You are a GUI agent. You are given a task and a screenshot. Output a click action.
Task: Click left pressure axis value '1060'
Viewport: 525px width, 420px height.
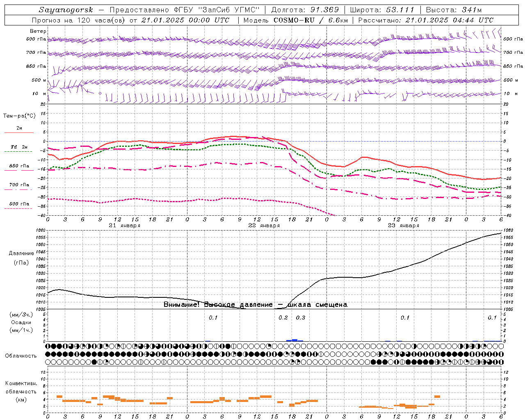[x=41, y=231]
